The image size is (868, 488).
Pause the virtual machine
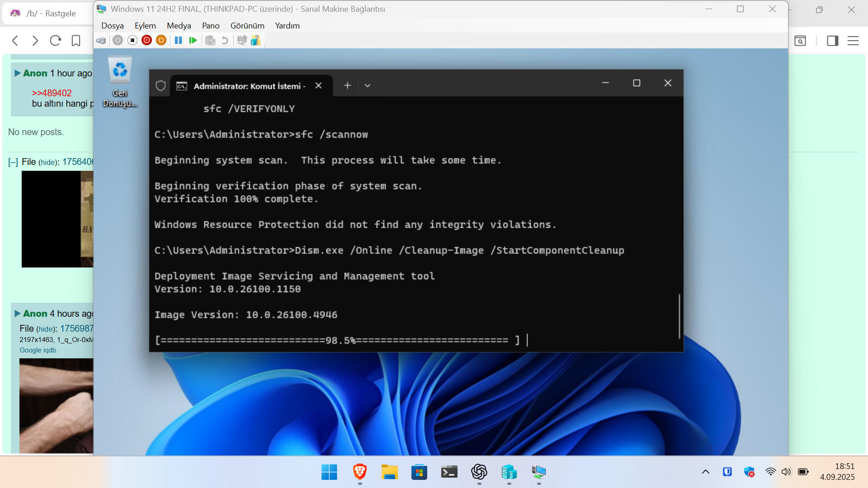tap(178, 40)
